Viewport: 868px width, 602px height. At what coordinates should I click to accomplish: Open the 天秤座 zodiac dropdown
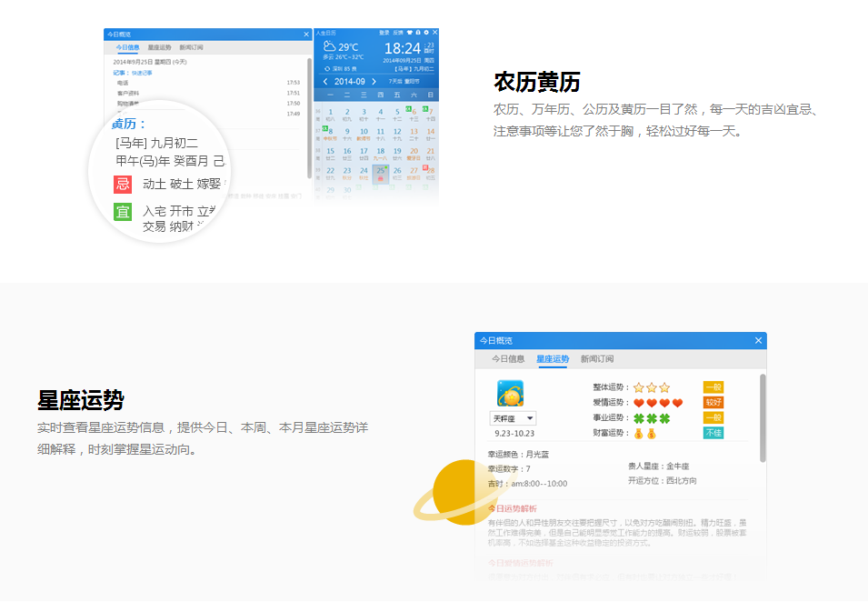(514, 418)
